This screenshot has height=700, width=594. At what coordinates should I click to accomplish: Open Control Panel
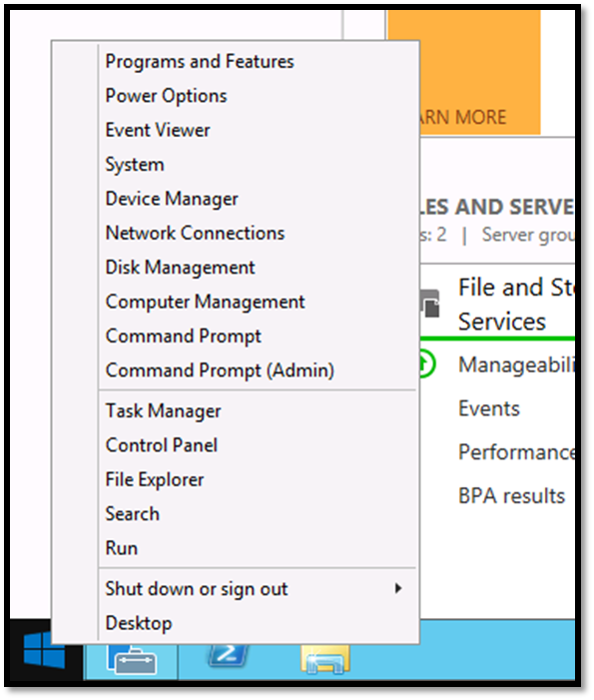coord(162,445)
